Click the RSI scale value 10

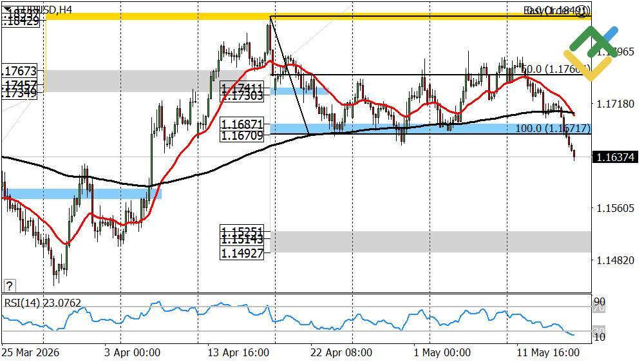(x=599, y=338)
